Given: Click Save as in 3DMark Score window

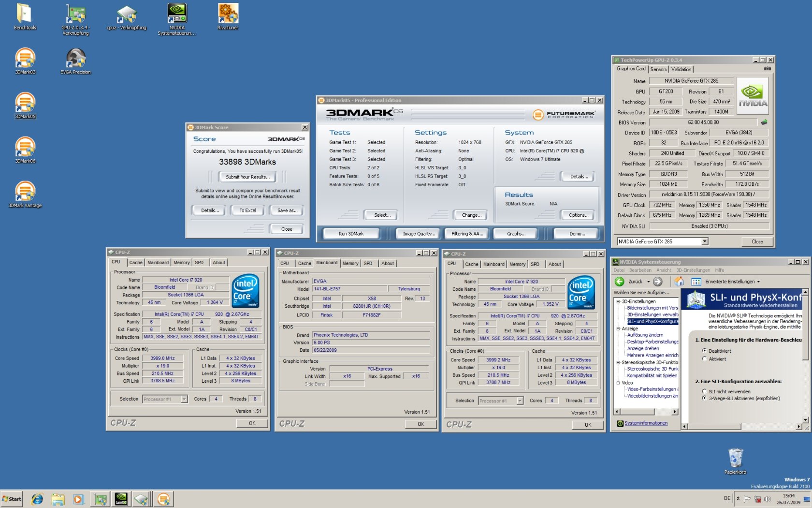Looking at the screenshot, I should click(x=287, y=210).
